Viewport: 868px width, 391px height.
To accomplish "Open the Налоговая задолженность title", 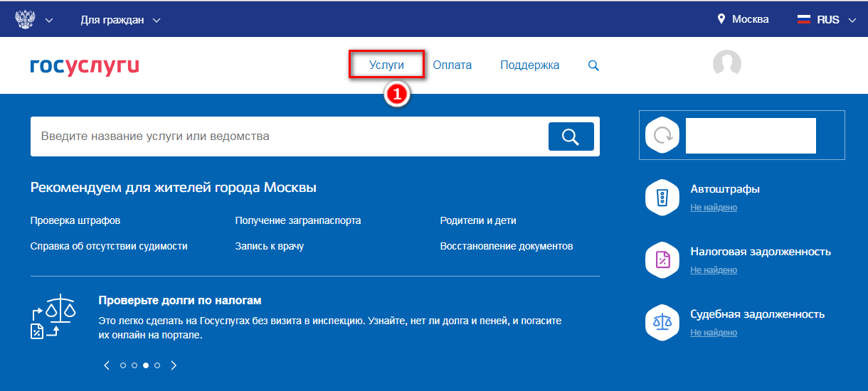I will [x=761, y=252].
